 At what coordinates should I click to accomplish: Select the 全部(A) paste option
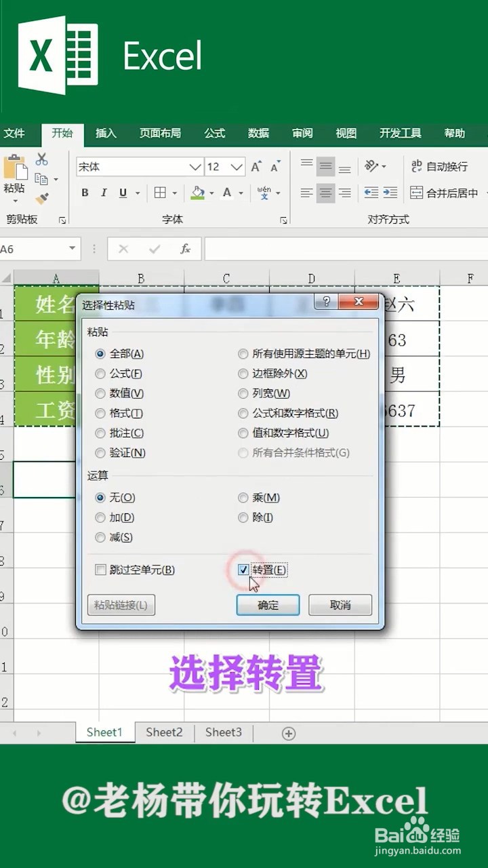120,353
